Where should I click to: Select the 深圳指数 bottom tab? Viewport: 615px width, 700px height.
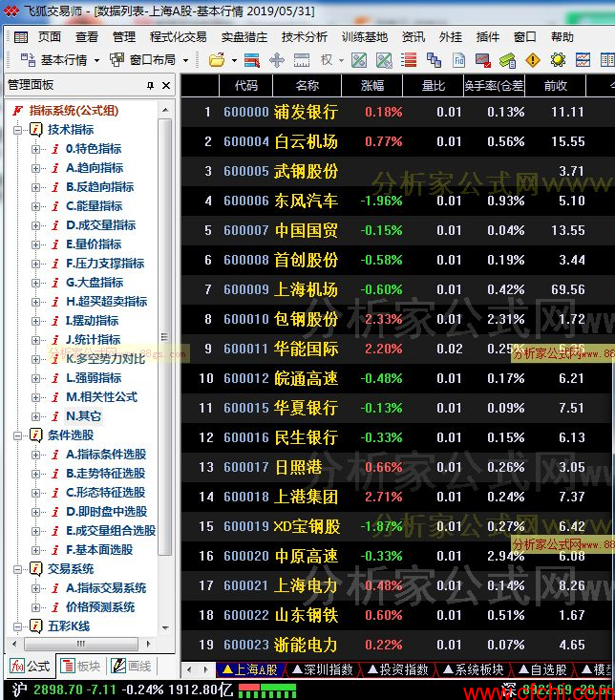323,670
